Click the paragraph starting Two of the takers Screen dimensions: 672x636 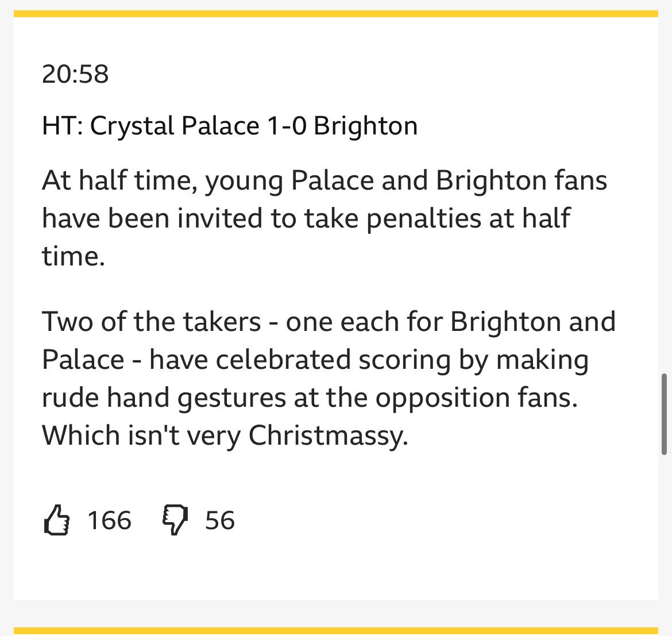tap(329, 379)
